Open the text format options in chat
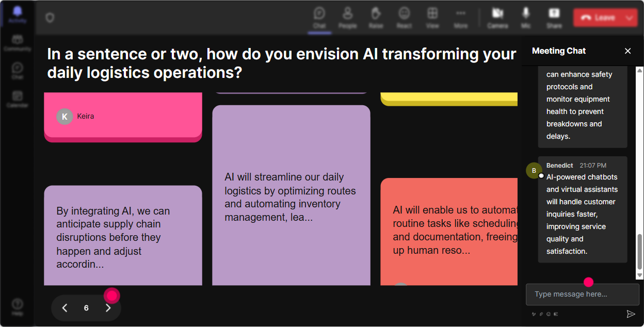The width and height of the screenshot is (644, 327). point(534,314)
